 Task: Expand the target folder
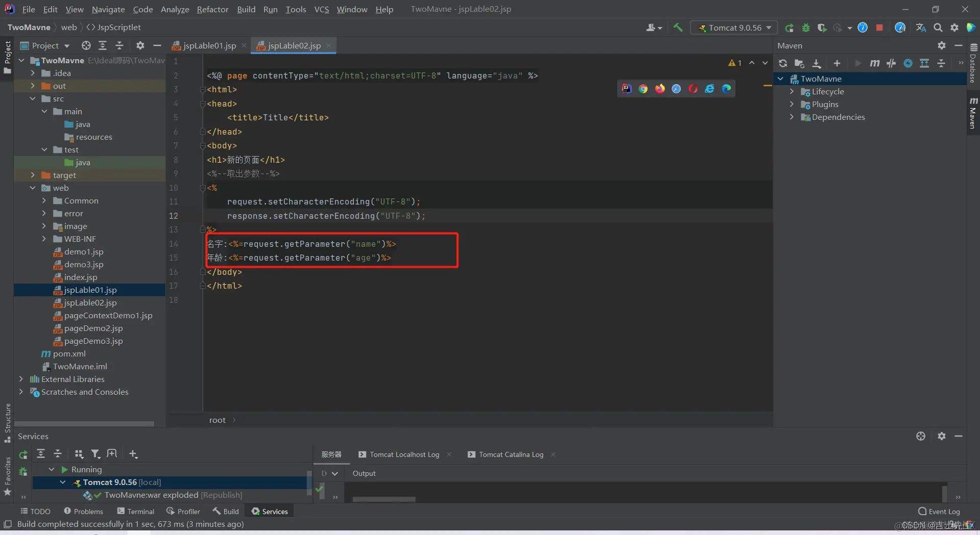[x=33, y=175]
